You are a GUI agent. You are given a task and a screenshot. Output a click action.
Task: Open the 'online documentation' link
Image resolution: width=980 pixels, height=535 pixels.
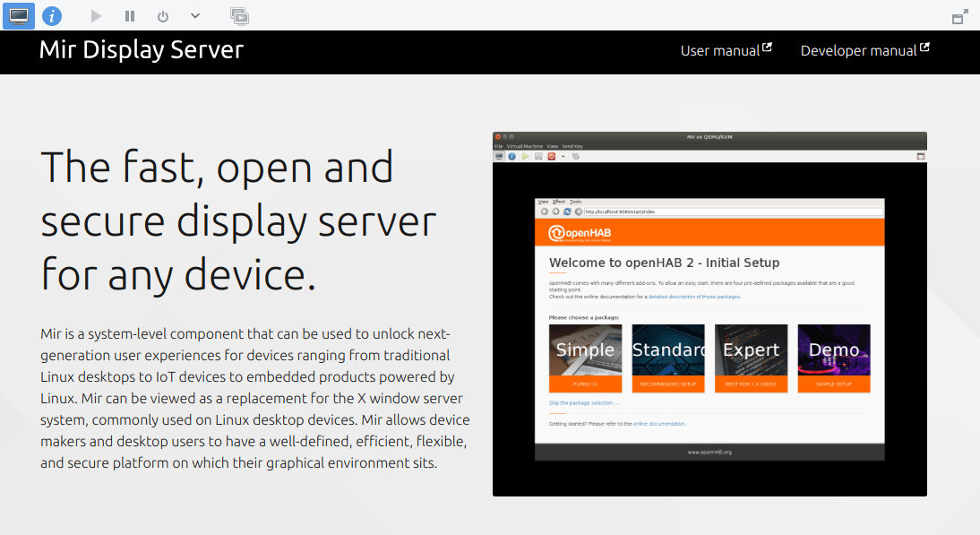(658, 424)
